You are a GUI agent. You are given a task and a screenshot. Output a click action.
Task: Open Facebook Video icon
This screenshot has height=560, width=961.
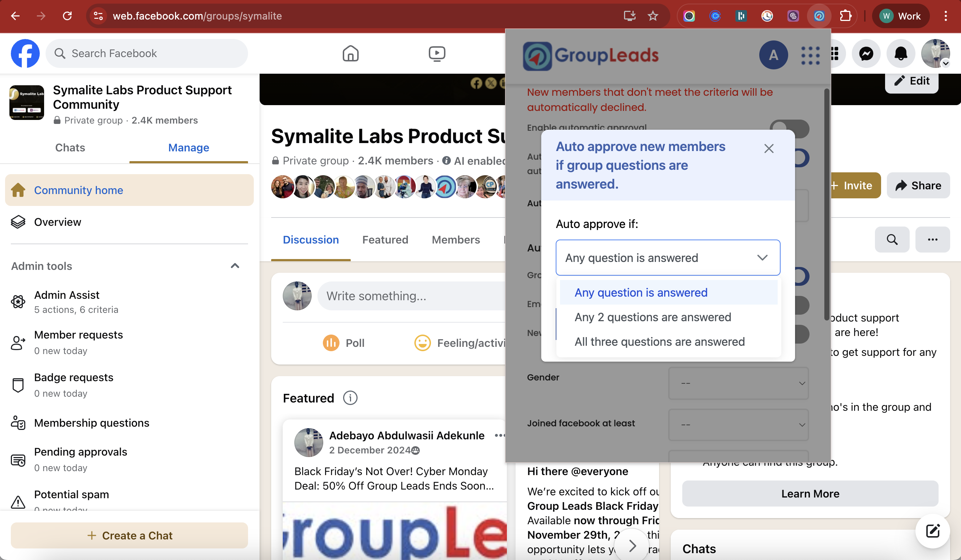click(437, 53)
